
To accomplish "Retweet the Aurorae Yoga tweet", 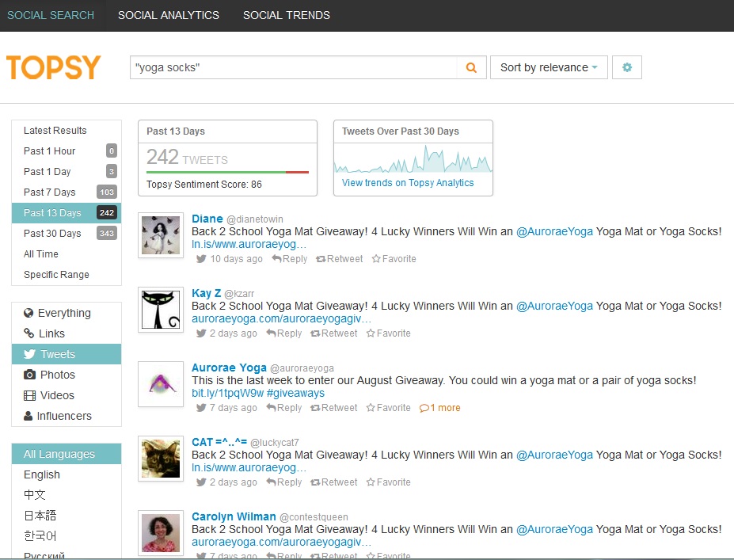I will (x=334, y=408).
